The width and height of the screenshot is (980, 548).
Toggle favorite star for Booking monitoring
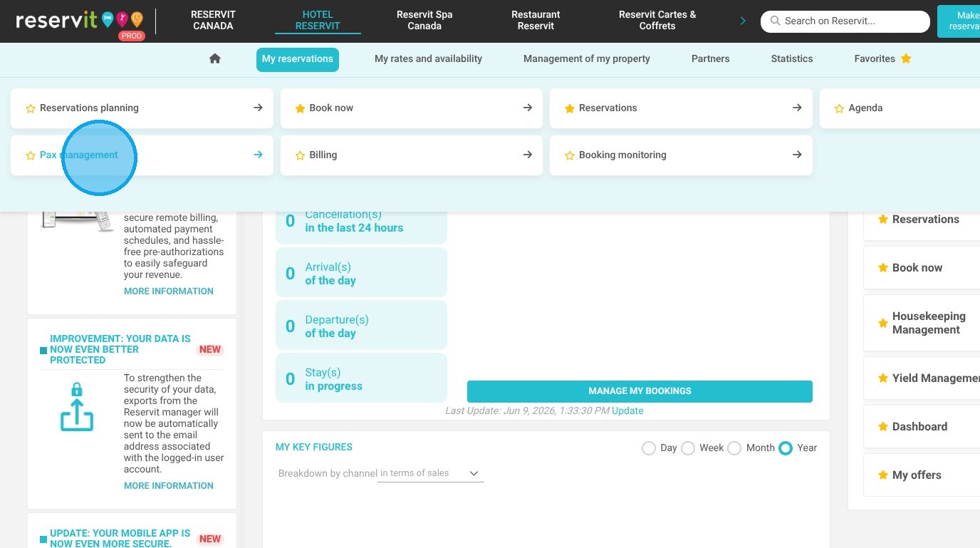(570, 155)
